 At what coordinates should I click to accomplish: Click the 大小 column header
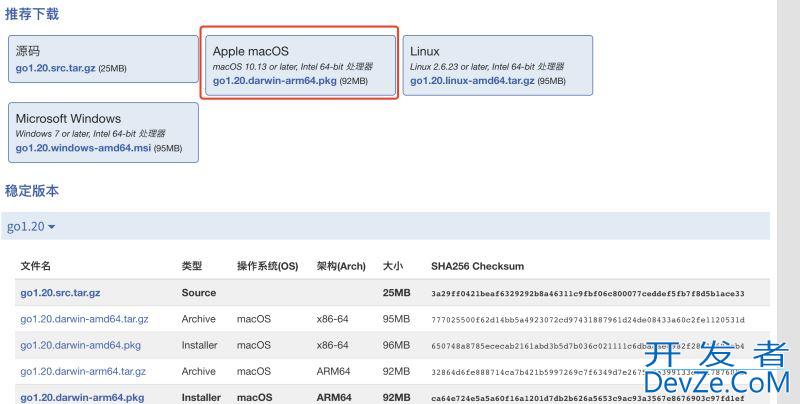pos(393,266)
